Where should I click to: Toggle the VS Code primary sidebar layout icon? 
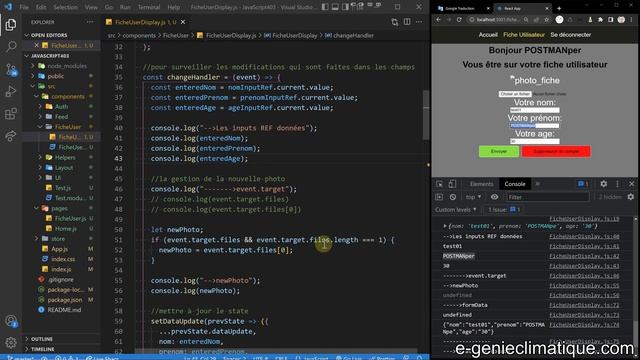325,7
